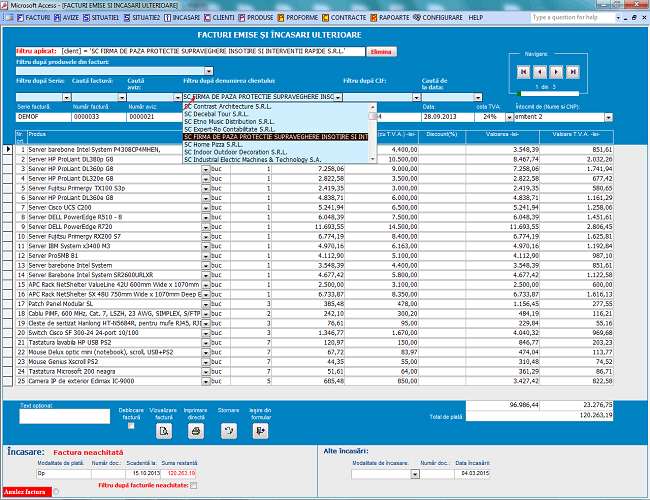
Task: Expand the Filtru dupa CIF dropdown
Action: (x=417, y=97)
